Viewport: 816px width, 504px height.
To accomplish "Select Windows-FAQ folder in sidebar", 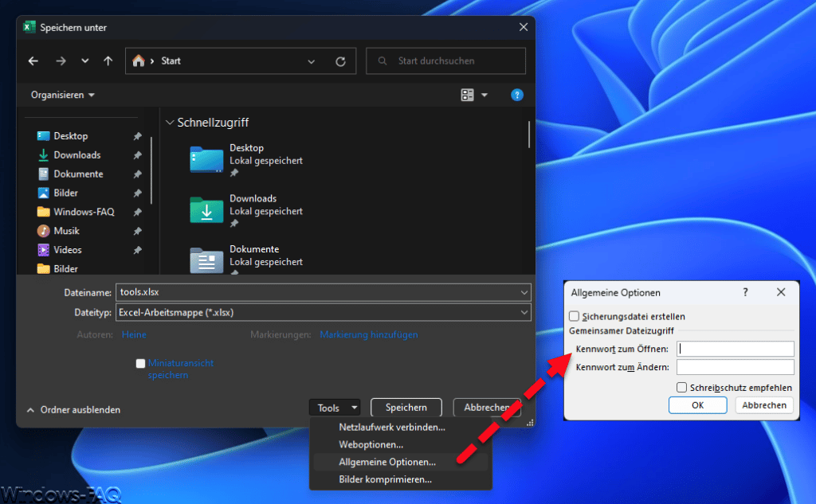I will click(x=83, y=212).
